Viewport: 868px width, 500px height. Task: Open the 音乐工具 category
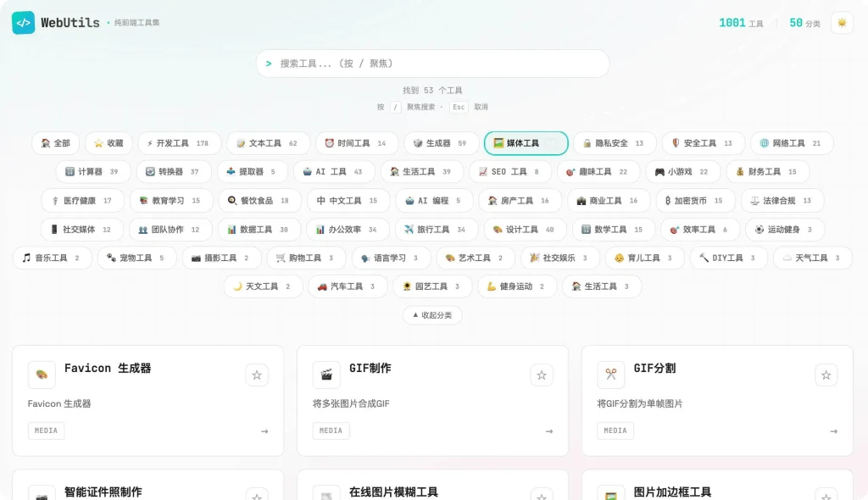tap(52, 258)
